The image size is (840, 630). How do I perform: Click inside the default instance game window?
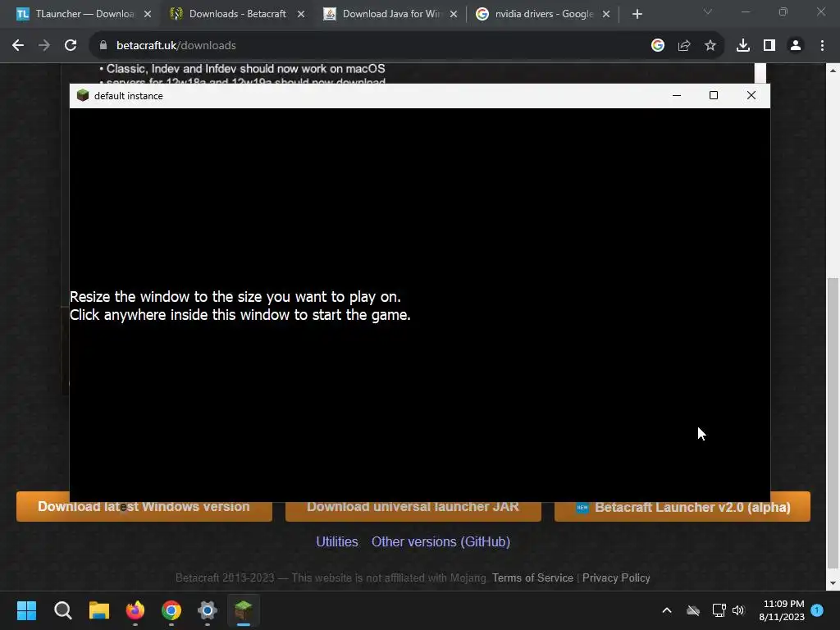pos(420,305)
